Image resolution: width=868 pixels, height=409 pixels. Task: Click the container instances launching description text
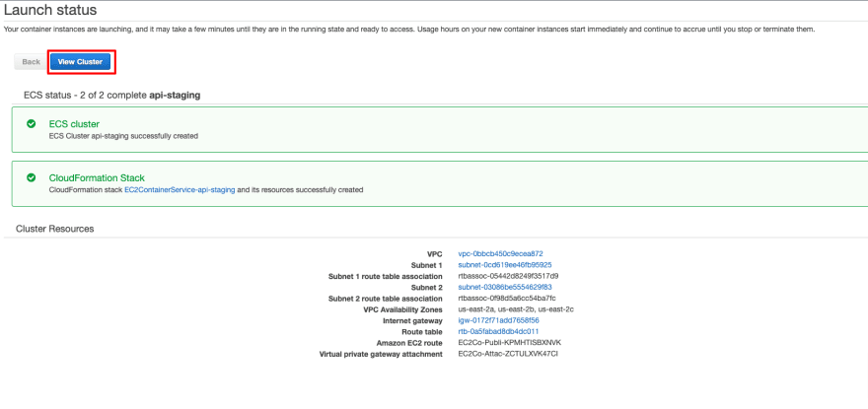tap(409, 29)
